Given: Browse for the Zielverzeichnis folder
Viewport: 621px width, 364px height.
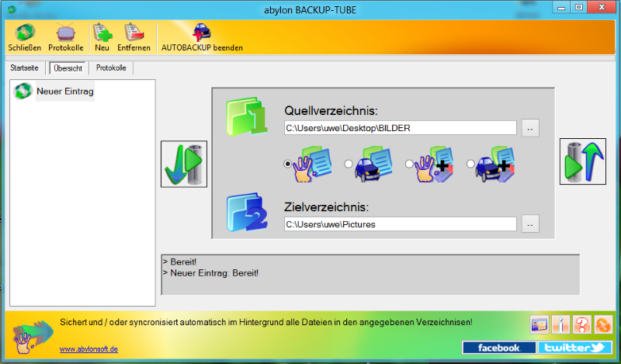Looking at the screenshot, I should click(530, 224).
